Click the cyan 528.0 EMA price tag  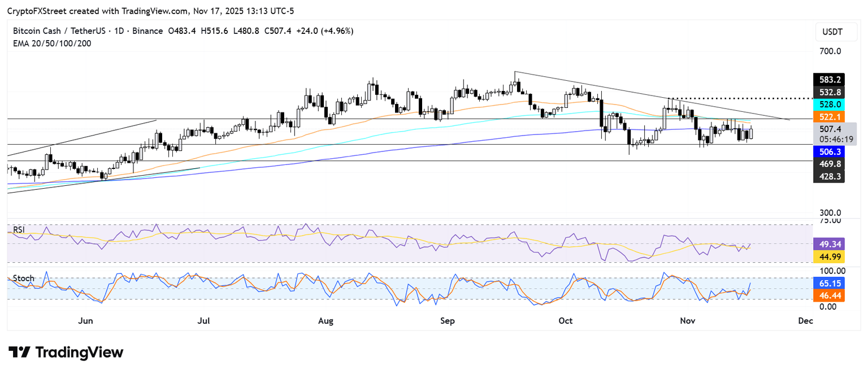(828, 105)
